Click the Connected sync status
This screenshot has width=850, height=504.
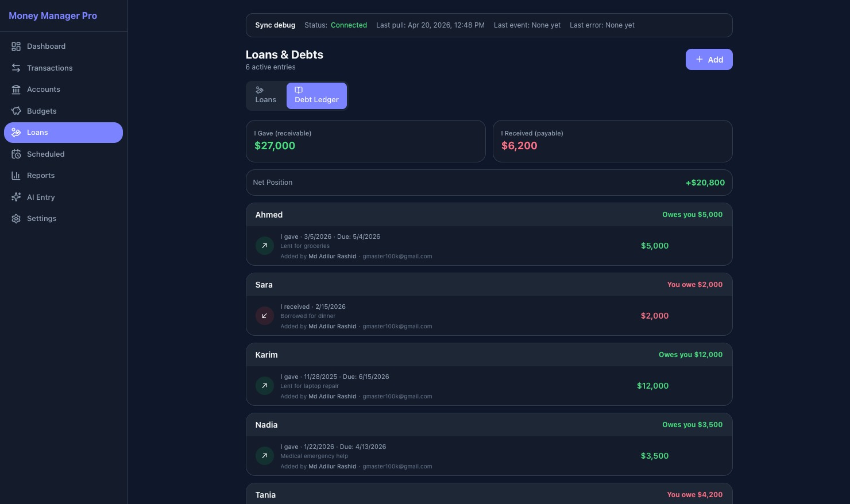349,25
